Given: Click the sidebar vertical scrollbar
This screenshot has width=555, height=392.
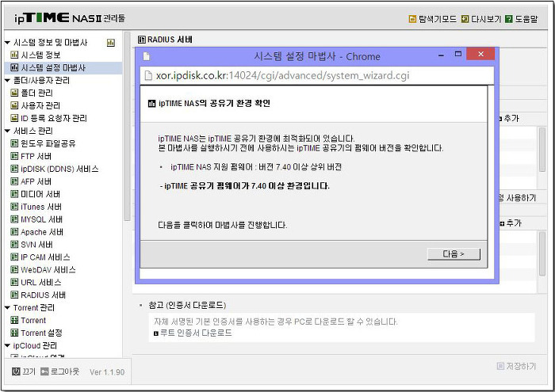Looking at the screenshot, I should [127, 127].
